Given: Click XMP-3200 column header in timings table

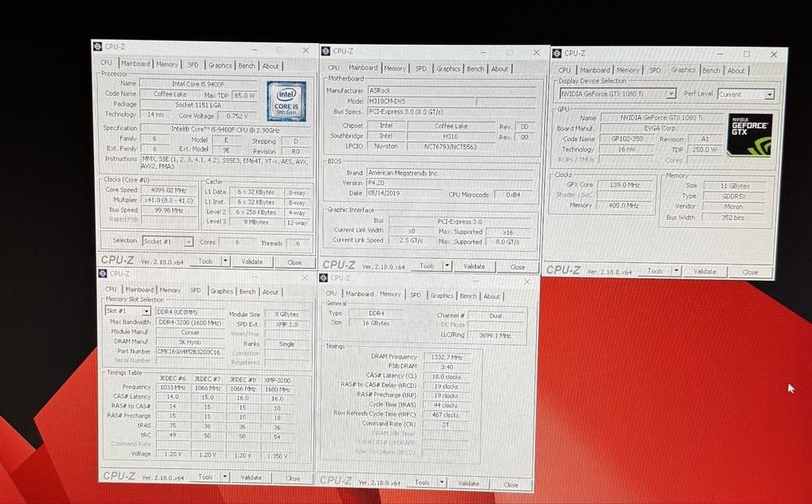Looking at the screenshot, I should point(278,379).
